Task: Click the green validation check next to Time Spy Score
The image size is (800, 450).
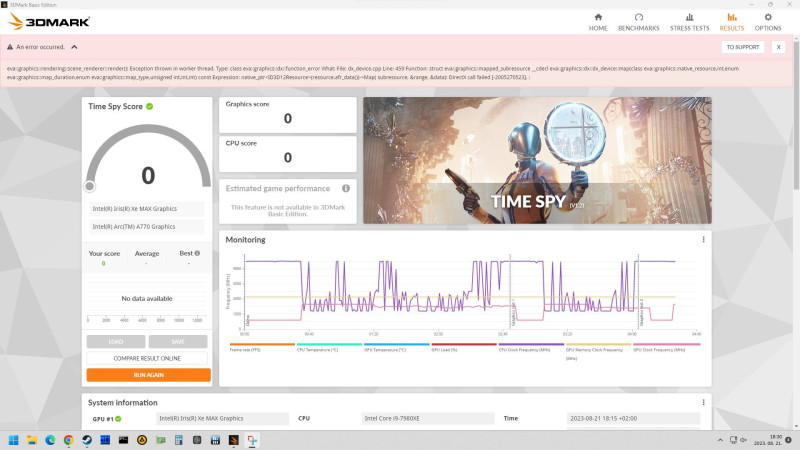Action: pos(149,106)
